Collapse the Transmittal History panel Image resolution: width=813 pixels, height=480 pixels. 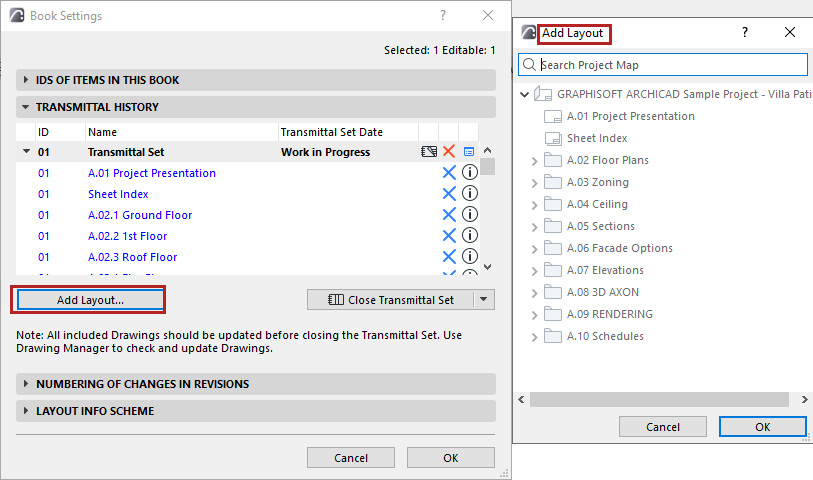[x=25, y=107]
